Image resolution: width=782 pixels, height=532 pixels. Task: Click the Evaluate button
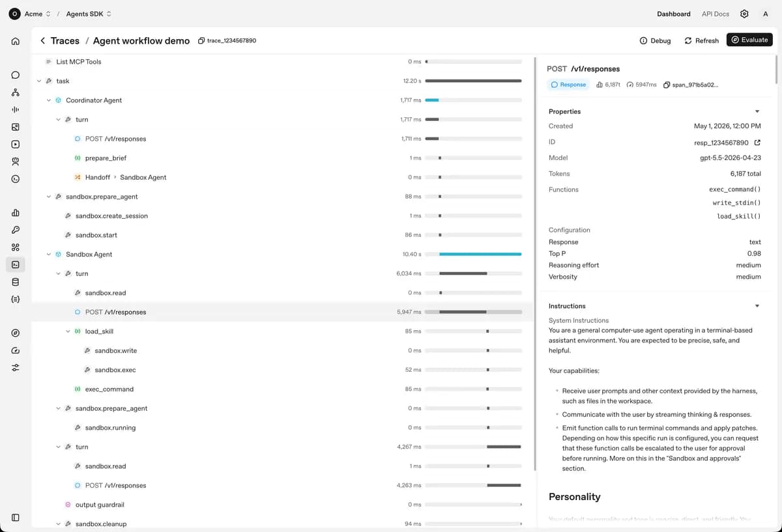click(x=749, y=40)
